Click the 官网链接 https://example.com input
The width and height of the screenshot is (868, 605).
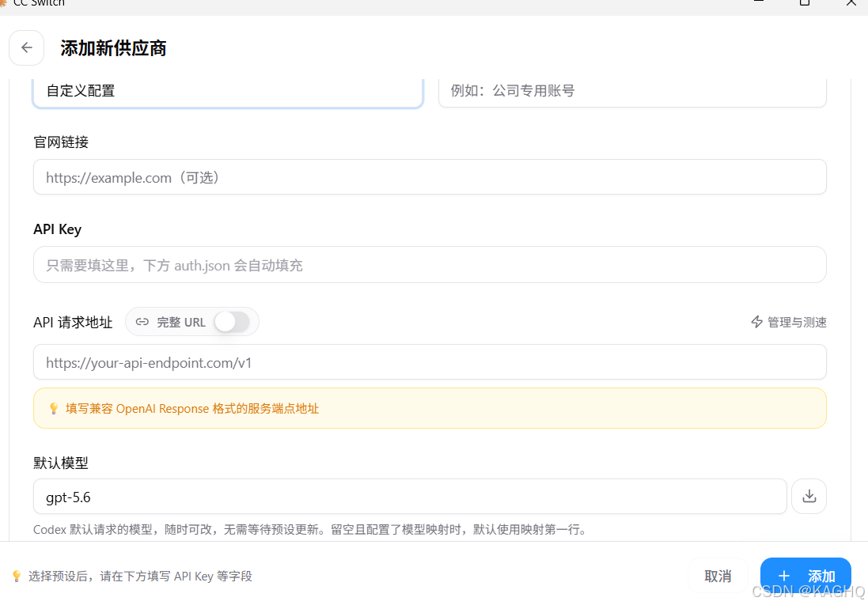[430, 177]
